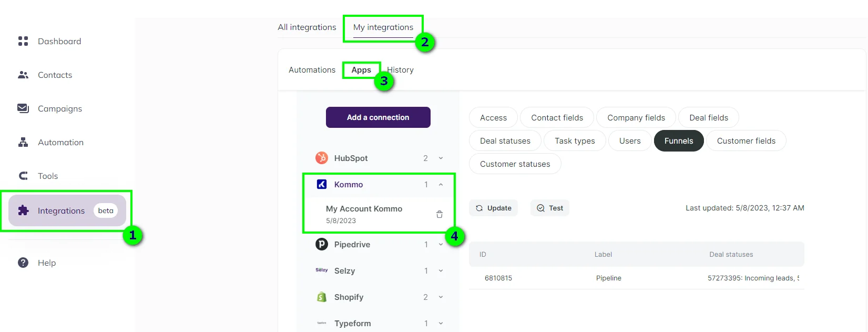Expand the Selzy connections chevron

[x=441, y=270]
